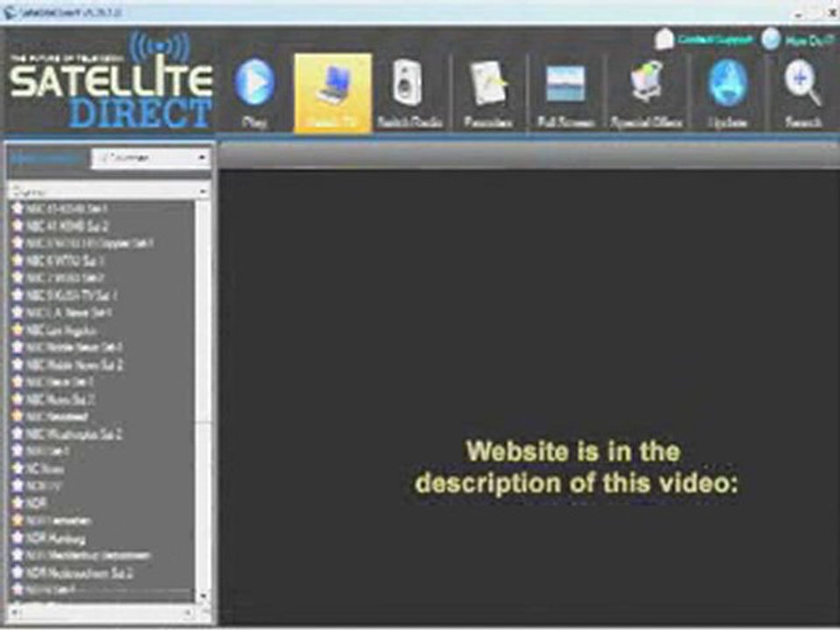Click the blue Play button icon
840x630 pixels.
click(255, 82)
